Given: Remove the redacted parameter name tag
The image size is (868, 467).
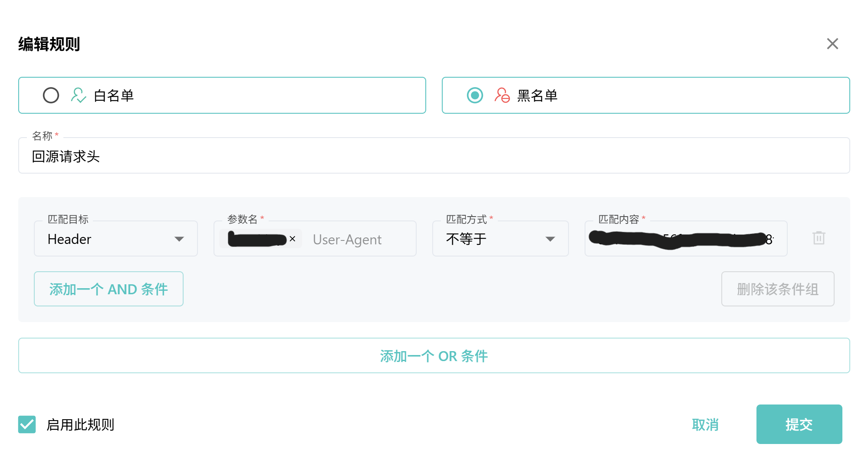Looking at the screenshot, I should 293,239.
